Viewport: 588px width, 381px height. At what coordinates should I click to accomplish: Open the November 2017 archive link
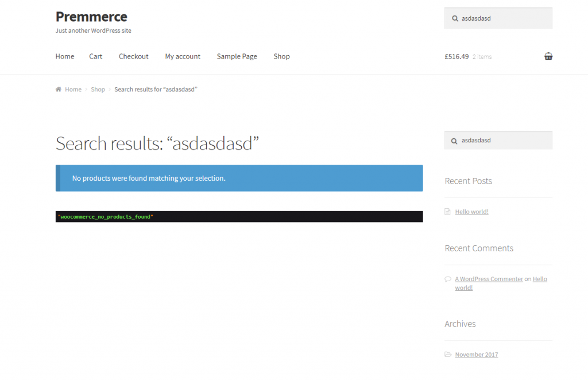[x=477, y=354]
